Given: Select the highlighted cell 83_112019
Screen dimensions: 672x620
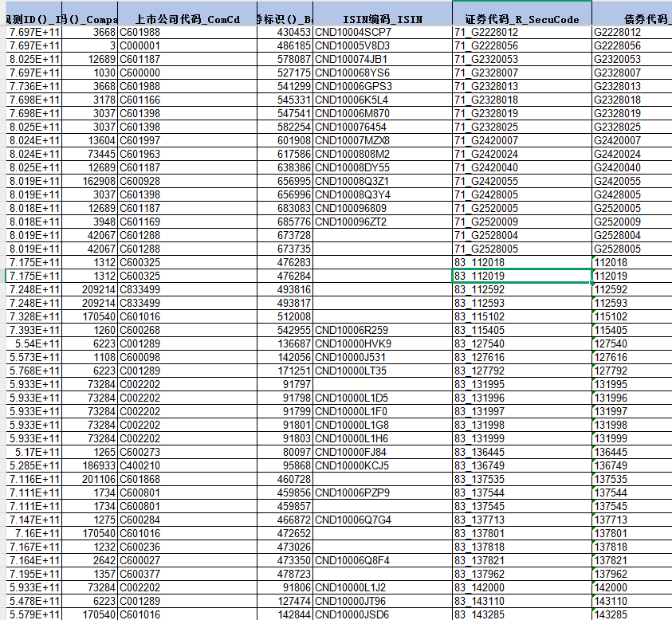Looking at the screenshot, I should [521, 276].
